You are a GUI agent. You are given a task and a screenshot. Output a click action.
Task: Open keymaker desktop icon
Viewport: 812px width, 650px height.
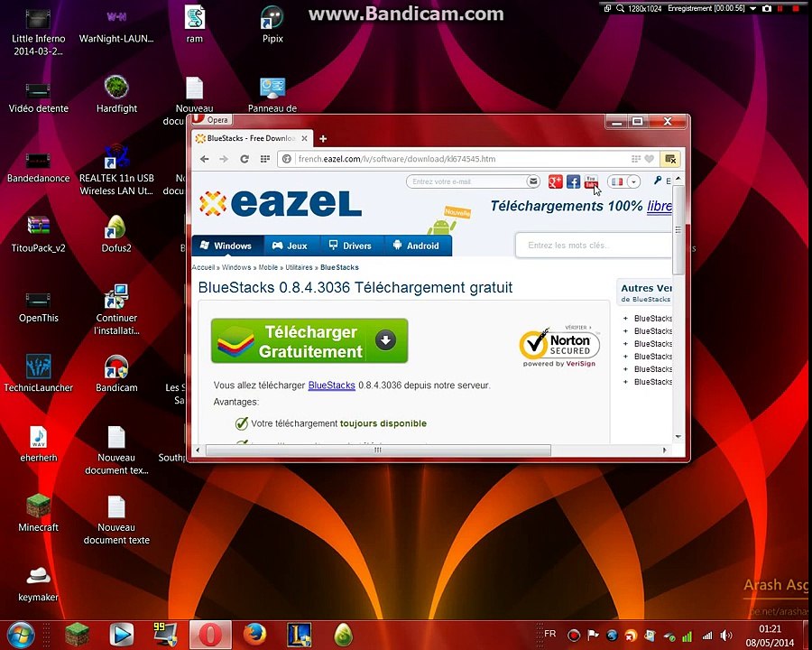coord(38,583)
